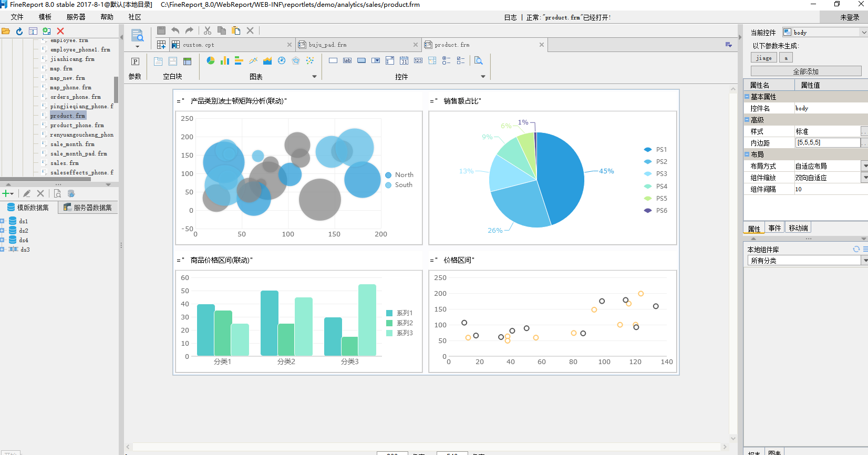
Task: Edit the 内边距 padding field
Action: coord(828,142)
